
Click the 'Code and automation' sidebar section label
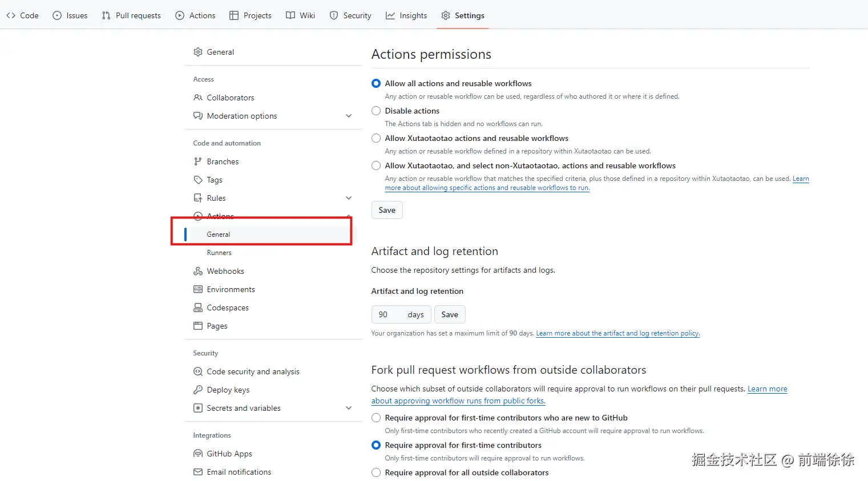[x=227, y=143]
